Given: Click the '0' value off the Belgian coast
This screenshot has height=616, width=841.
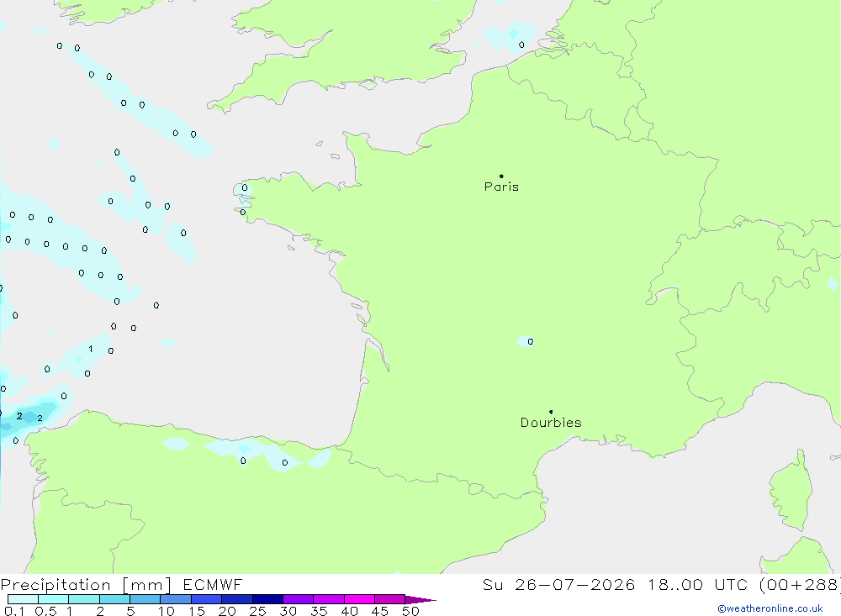Looking at the screenshot, I should pos(521,45).
